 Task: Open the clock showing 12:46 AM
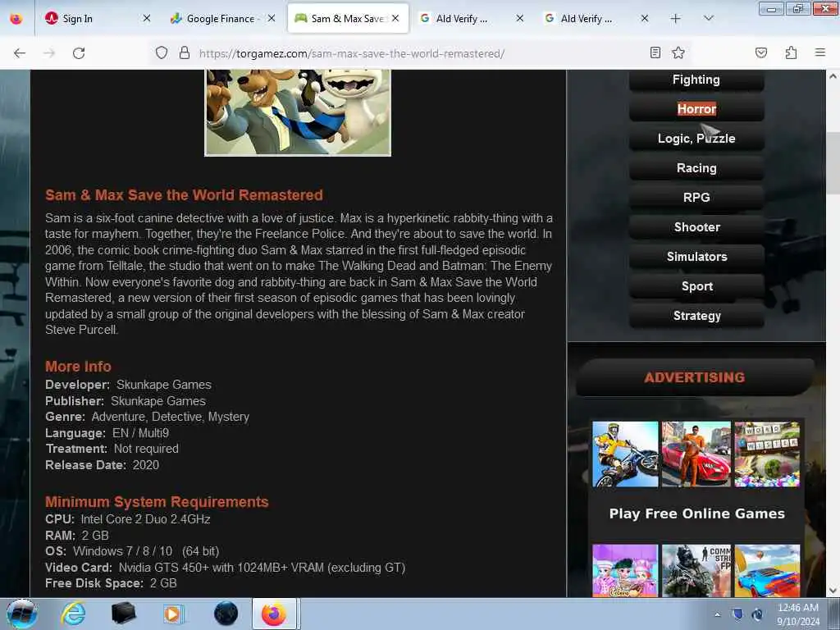[x=798, y=614]
